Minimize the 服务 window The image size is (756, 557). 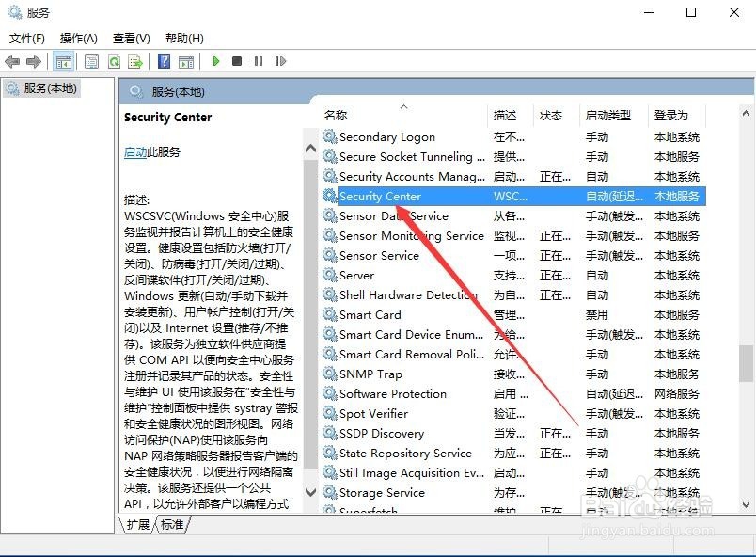click(x=649, y=12)
